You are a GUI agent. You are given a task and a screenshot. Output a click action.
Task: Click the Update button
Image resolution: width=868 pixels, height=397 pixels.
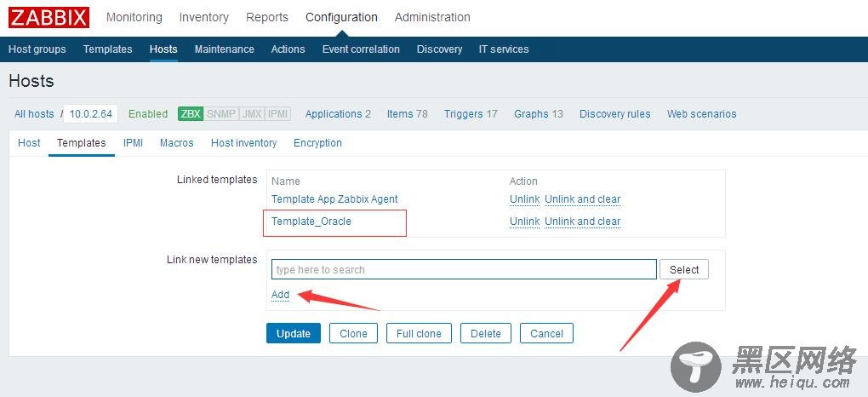(294, 333)
